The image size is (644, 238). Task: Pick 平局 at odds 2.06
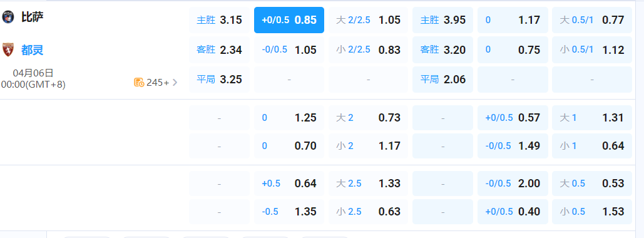pyautogui.click(x=442, y=80)
